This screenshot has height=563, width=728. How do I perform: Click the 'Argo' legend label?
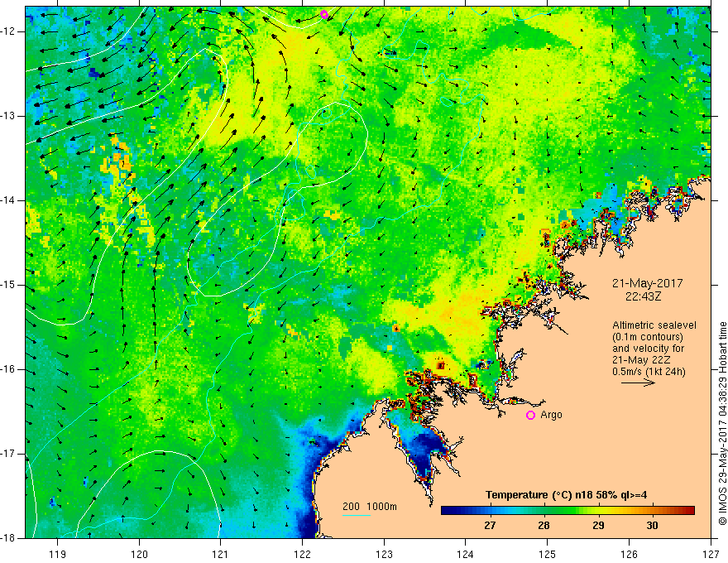[551, 415]
